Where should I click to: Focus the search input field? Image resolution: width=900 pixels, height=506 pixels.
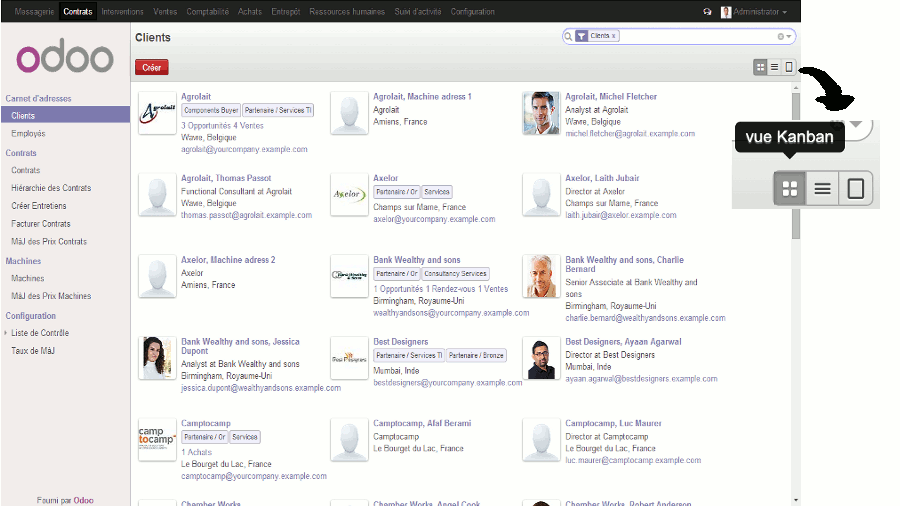[697, 36]
